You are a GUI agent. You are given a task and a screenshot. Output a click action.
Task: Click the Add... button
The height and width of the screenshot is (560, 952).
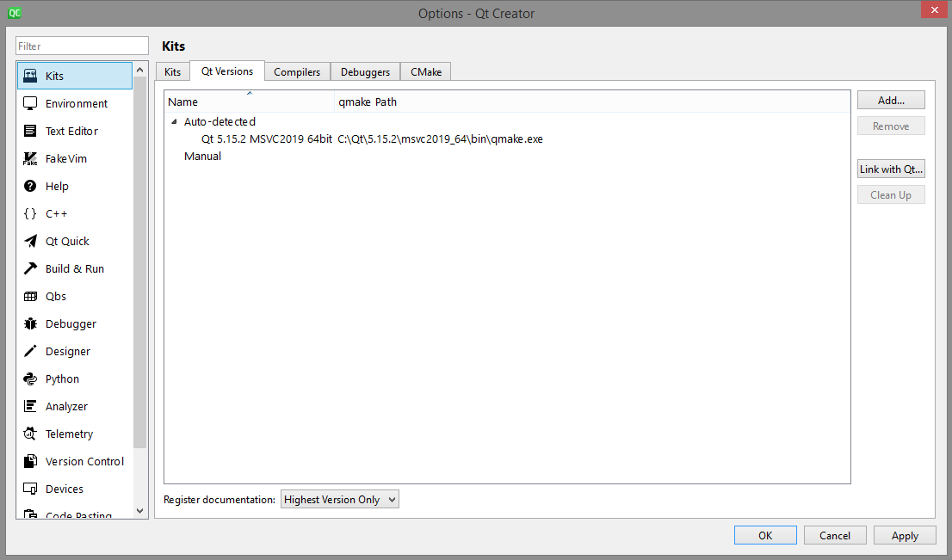891,100
